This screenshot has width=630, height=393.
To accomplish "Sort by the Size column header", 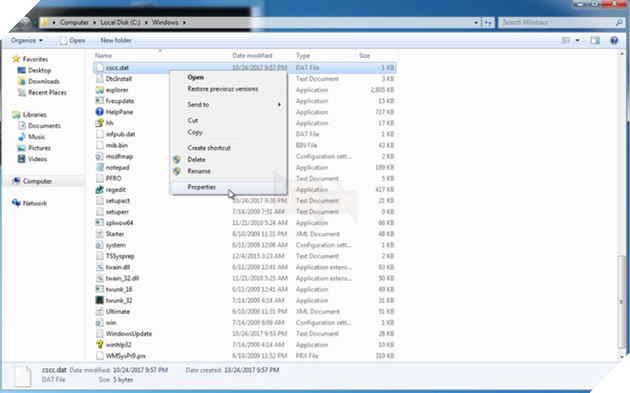I will (x=364, y=55).
